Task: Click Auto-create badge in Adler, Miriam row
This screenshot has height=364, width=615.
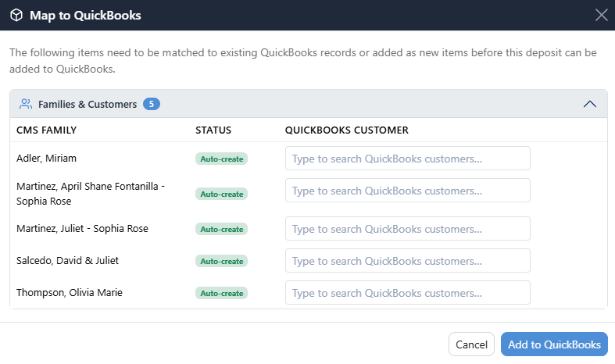Action: pyautogui.click(x=222, y=159)
